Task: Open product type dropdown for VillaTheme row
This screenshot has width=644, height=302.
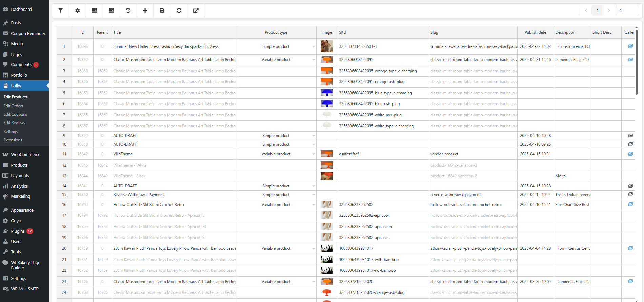Action: tap(314, 154)
